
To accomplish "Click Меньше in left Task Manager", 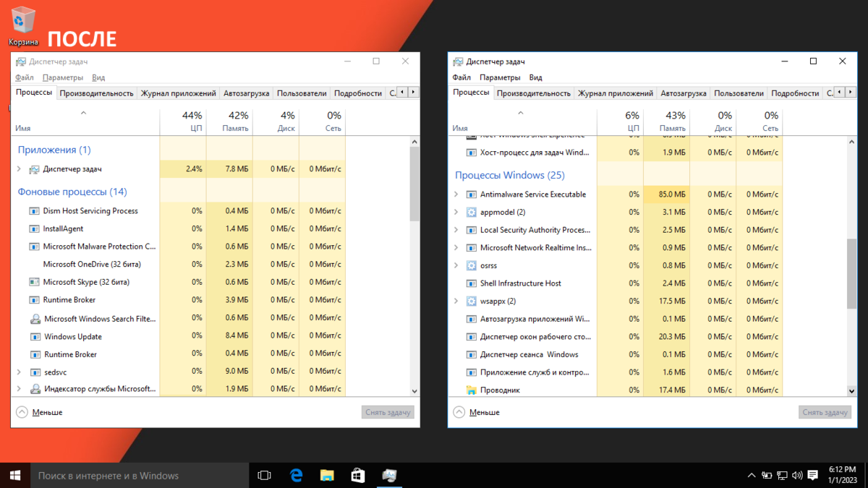I will point(40,412).
